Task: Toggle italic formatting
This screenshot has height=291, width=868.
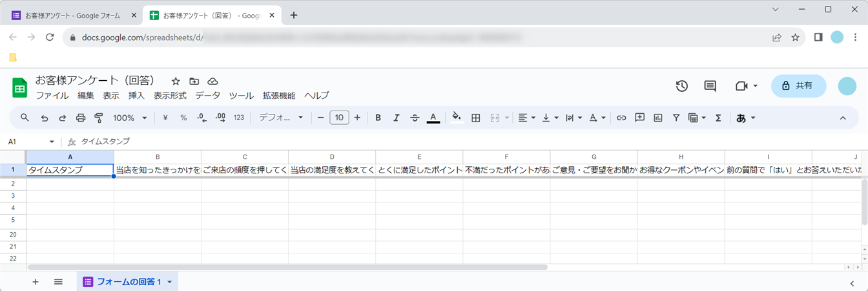Action: (x=397, y=118)
